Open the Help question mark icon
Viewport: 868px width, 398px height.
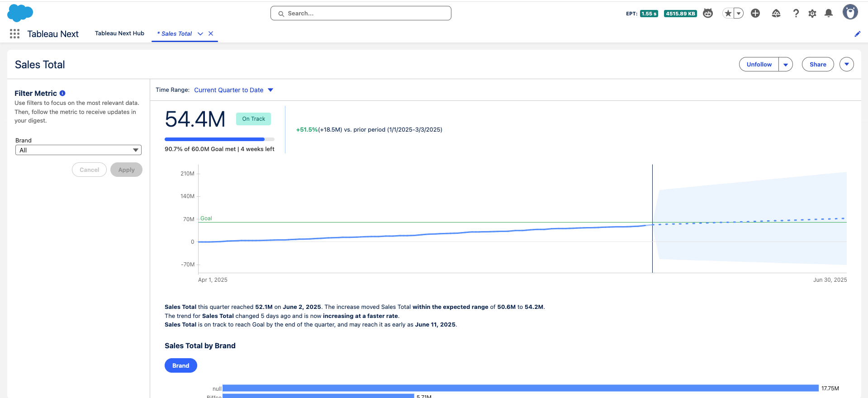796,14
